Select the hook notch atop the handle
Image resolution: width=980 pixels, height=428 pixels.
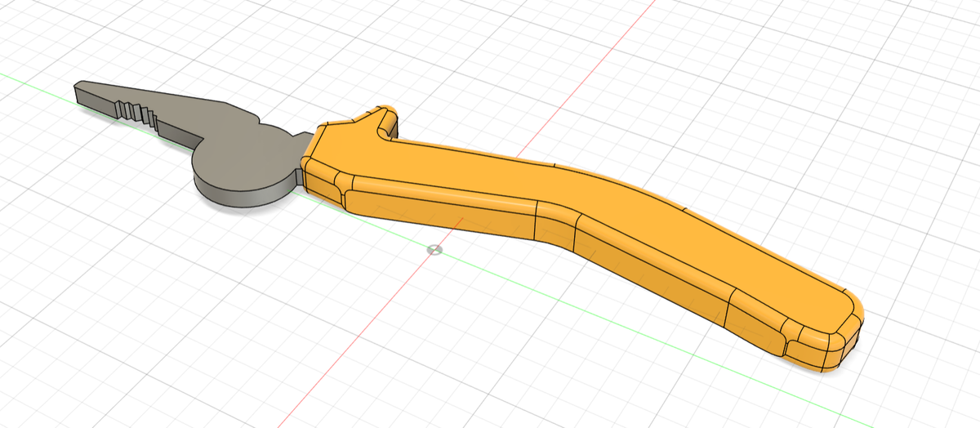click(382, 121)
